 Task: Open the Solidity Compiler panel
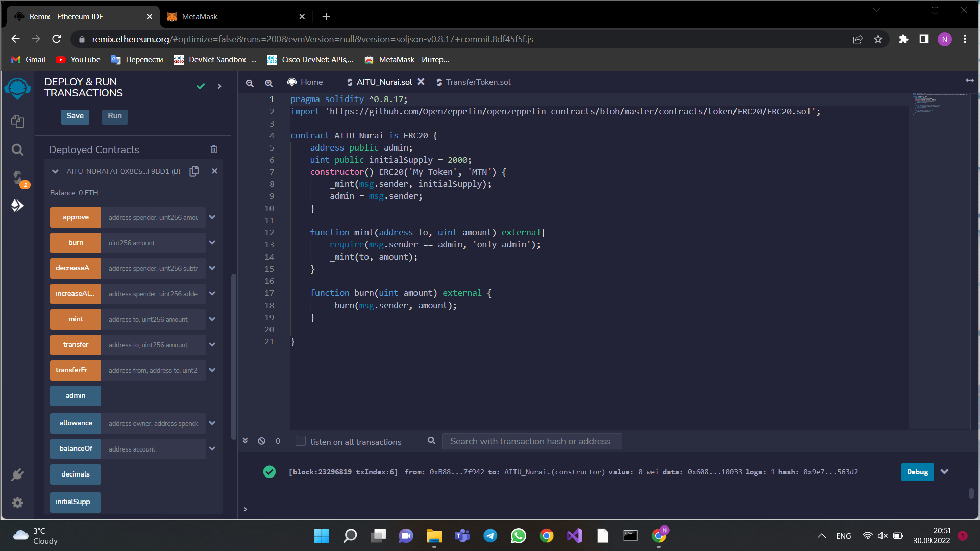[18, 177]
